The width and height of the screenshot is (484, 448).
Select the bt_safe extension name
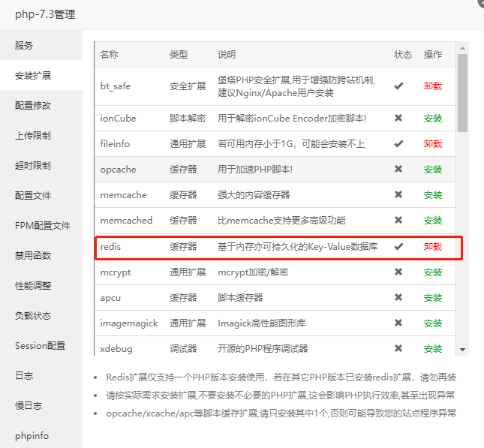coord(115,86)
